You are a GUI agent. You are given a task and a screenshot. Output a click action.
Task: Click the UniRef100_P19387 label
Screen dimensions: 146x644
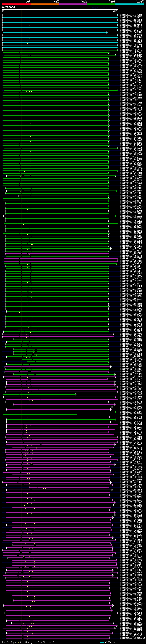131,145
